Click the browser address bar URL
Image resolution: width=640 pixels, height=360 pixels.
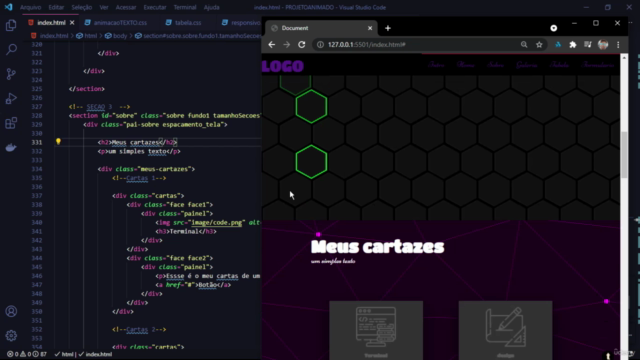[x=367, y=44]
